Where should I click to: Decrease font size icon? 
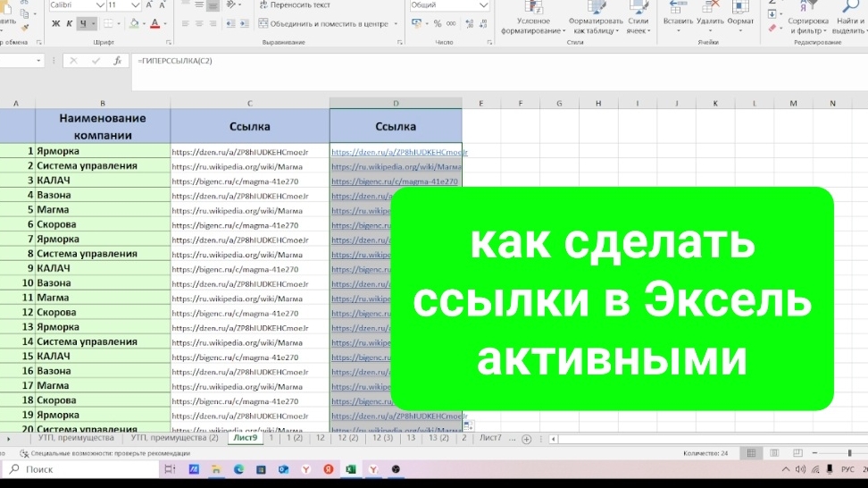(163, 5)
